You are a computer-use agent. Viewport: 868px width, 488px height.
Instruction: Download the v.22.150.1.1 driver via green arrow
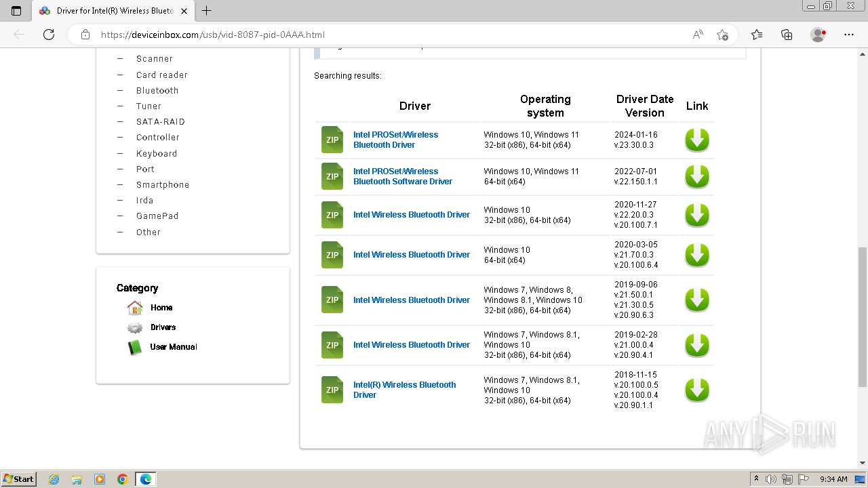point(696,176)
